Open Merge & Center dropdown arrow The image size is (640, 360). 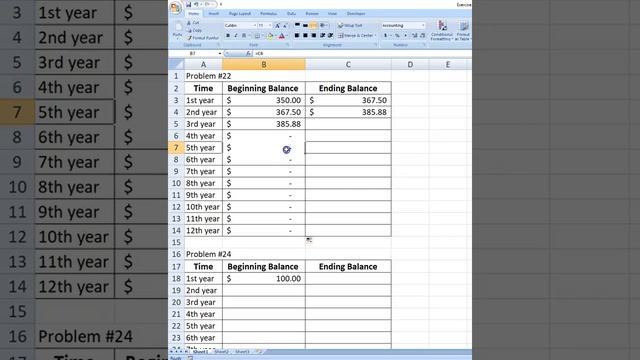click(x=376, y=35)
